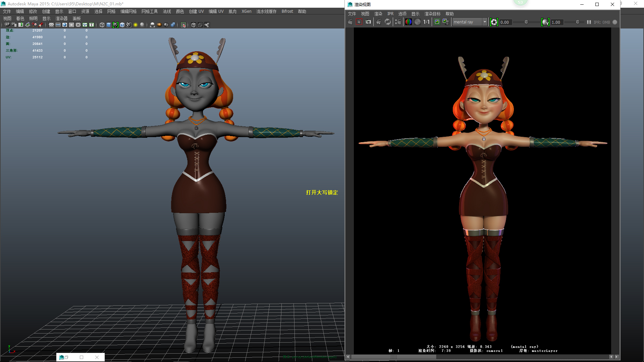Toggle resolution gate icon
Image resolution: width=644 pixels, height=362 pixels.
(65, 25)
